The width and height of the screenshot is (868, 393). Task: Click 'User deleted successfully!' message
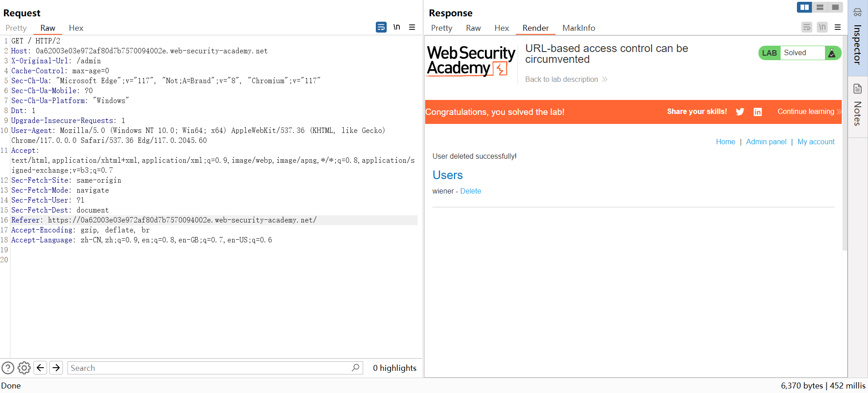click(474, 156)
